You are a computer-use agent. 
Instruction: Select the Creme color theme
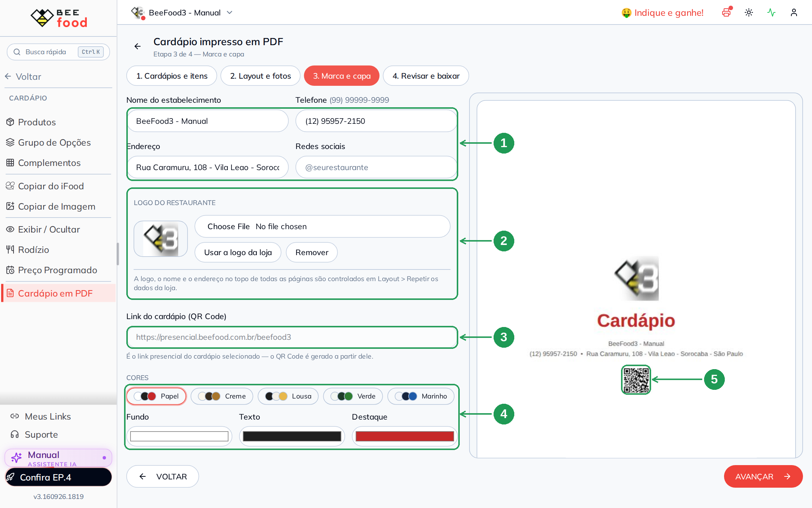tap(222, 396)
